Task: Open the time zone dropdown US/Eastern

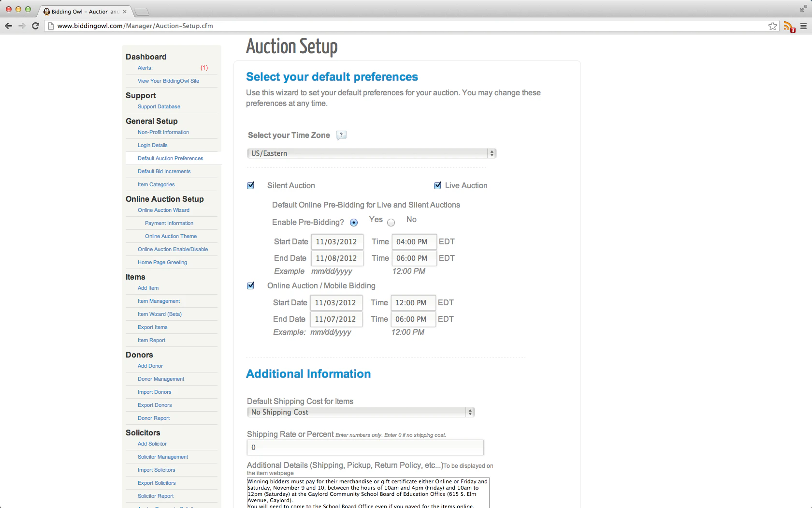Action: 372,153
